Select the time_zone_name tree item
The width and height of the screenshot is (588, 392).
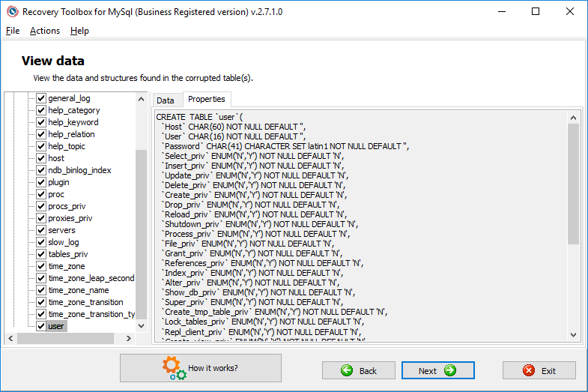[79, 290]
